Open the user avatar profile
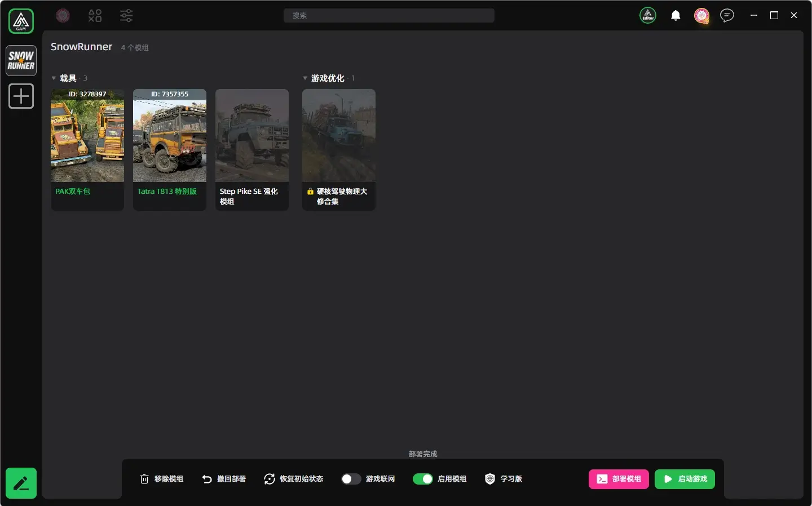The width and height of the screenshot is (812, 506). (701, 16)
